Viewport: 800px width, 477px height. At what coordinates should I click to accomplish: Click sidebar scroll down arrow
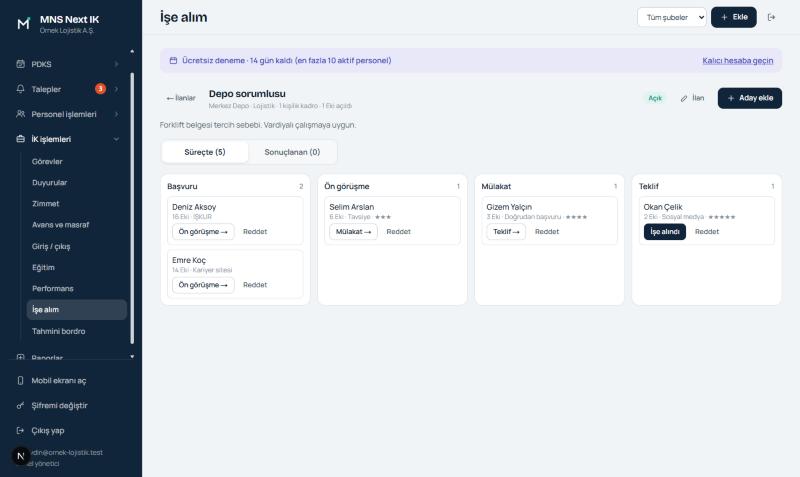tap(132, 356)
